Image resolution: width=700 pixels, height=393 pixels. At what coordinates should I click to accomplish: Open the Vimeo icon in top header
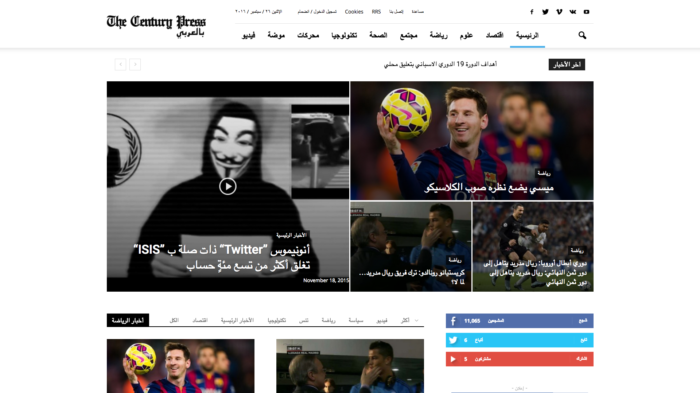[559, 12]
